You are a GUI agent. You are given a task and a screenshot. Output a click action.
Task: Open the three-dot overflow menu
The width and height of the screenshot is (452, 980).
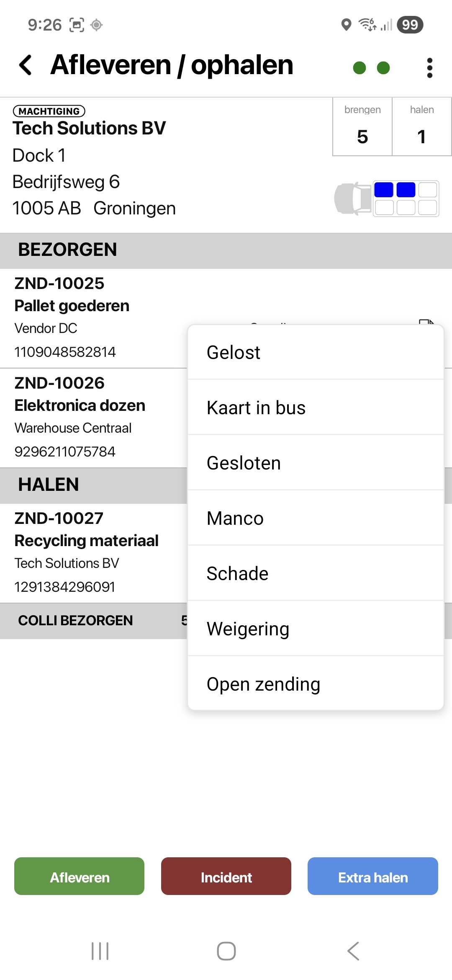click(x=429, y=67)
